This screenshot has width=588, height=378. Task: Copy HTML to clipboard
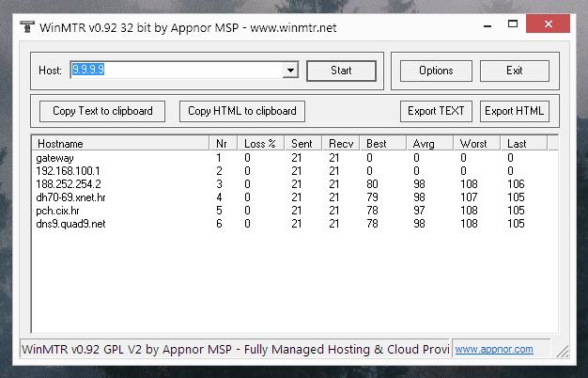pos(242,111)
